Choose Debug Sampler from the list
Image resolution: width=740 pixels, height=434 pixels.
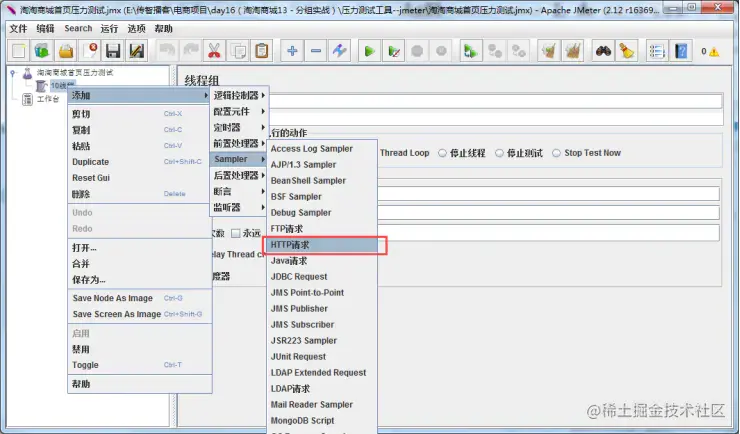tap(322, 213)
